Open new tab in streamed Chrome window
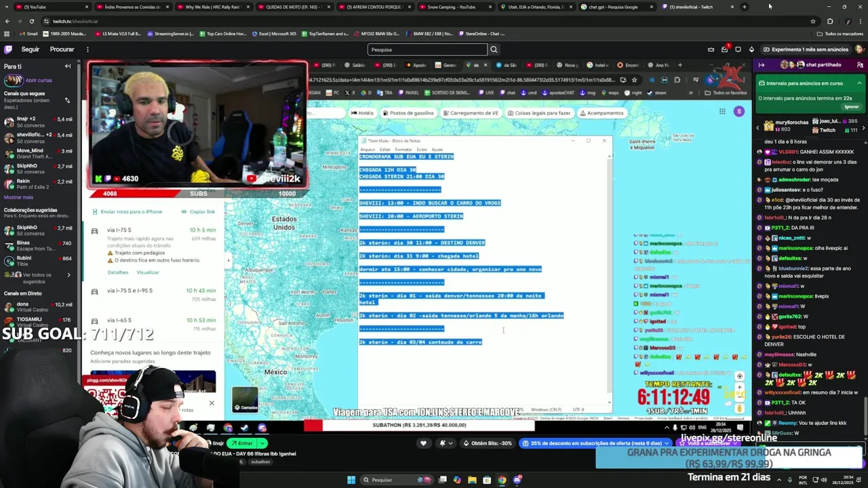The width and height of the screenshot is (868, 488). coord(679,65)
